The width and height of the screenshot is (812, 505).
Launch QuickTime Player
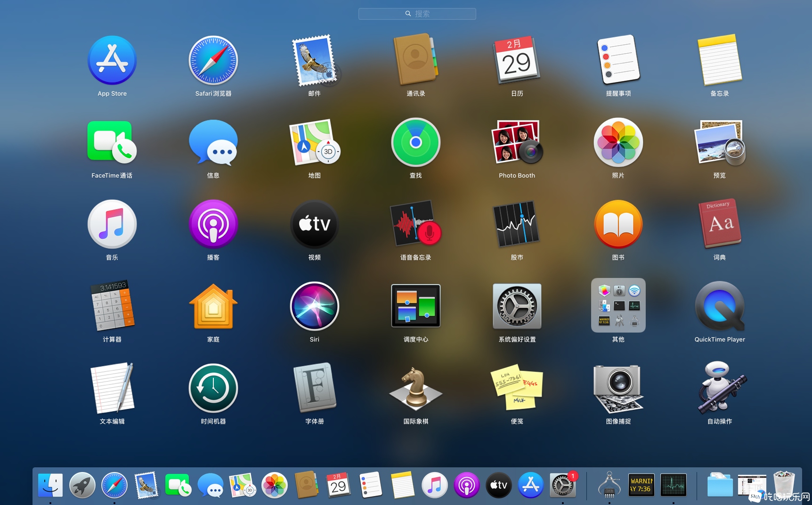(x=720, y=306)
